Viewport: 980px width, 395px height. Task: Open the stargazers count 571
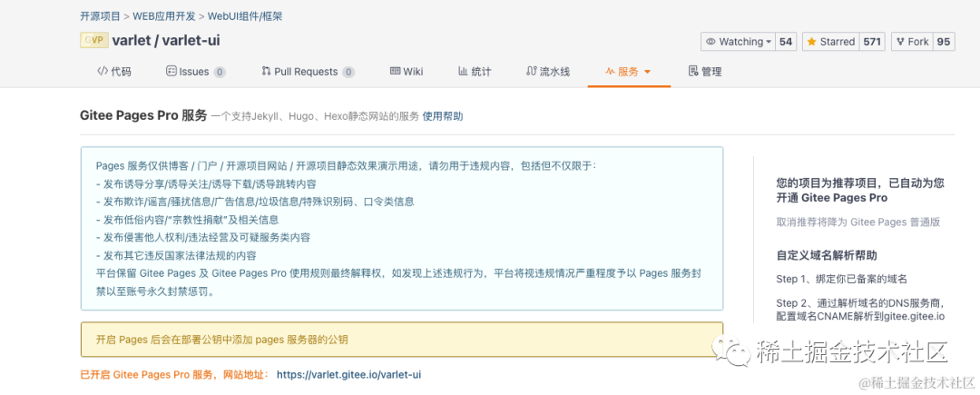872,42
